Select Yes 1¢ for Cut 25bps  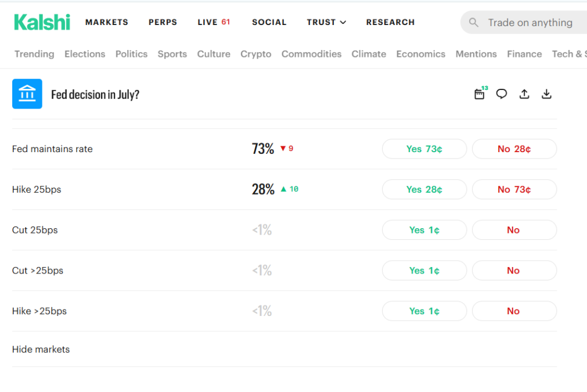[x=424, y=230]
